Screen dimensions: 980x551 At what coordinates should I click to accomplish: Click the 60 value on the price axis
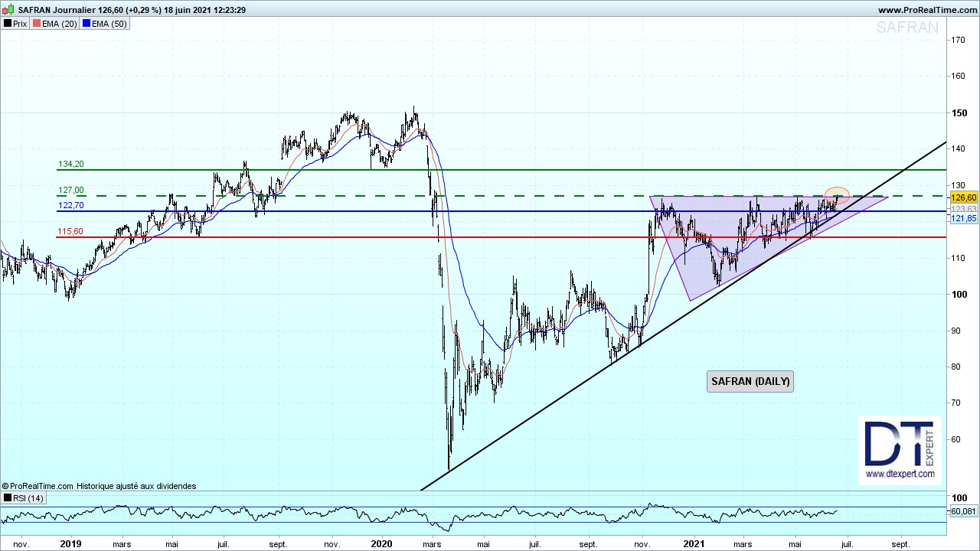point(955,440)
